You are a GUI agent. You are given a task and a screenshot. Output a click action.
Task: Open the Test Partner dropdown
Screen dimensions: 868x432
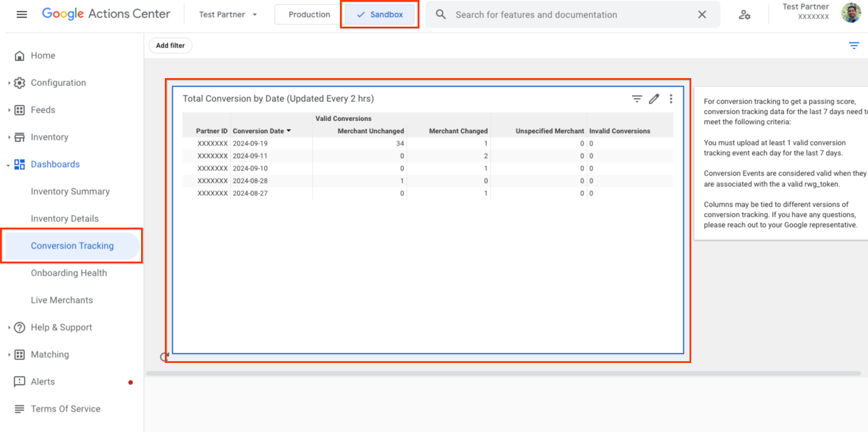[227, 15]
